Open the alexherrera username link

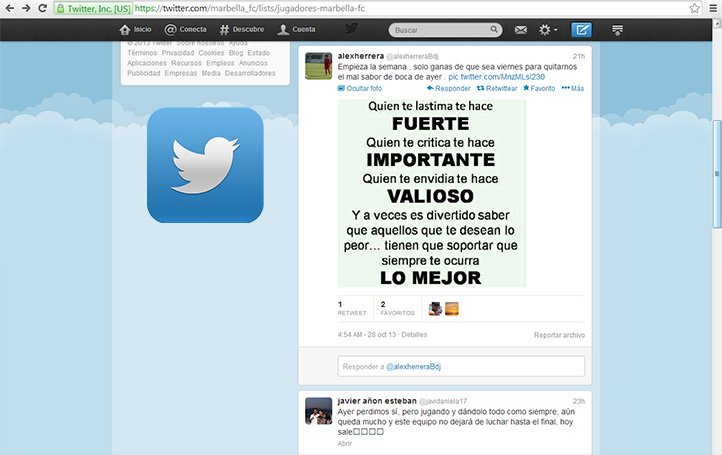tap(361, 56)
